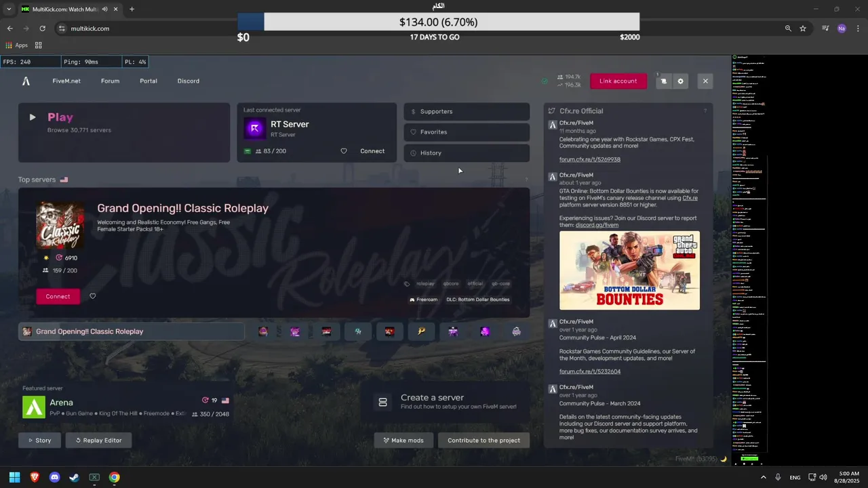This screenshot has width=868, height=488.
Task: Select the teal server icon in carousel
Action: [358, 331]
